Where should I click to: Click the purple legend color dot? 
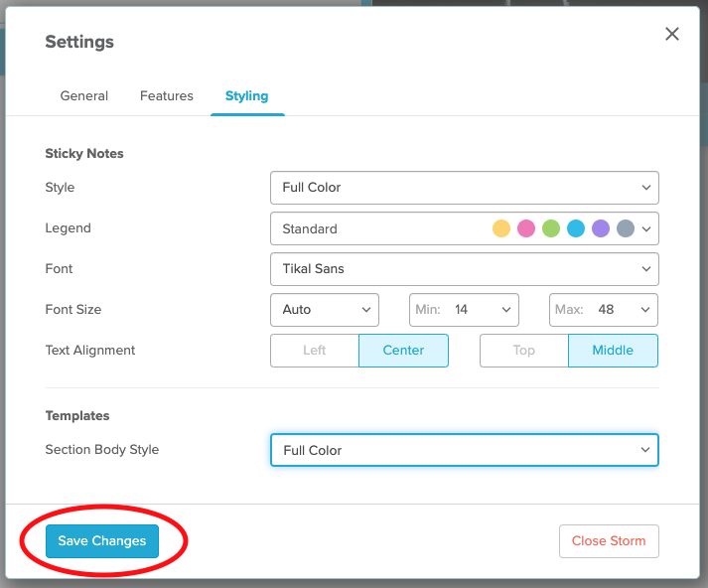click(601, 228)
